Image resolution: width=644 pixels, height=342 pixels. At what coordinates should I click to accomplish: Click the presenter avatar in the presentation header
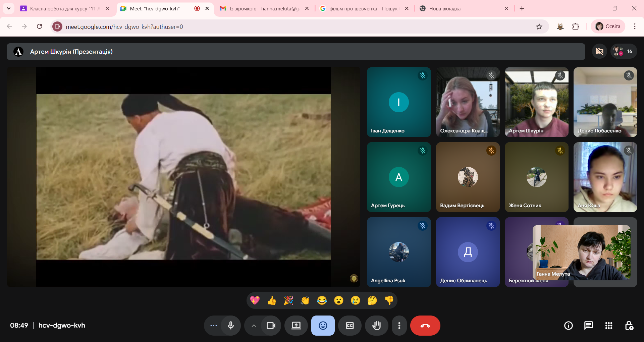coord(18,52)
